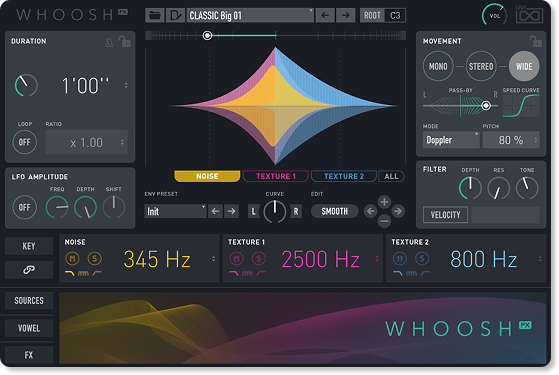Viewport: 559px width, 375px height.
Task: Open the Init envelope preset dropdown
Action: pos(175,211)
